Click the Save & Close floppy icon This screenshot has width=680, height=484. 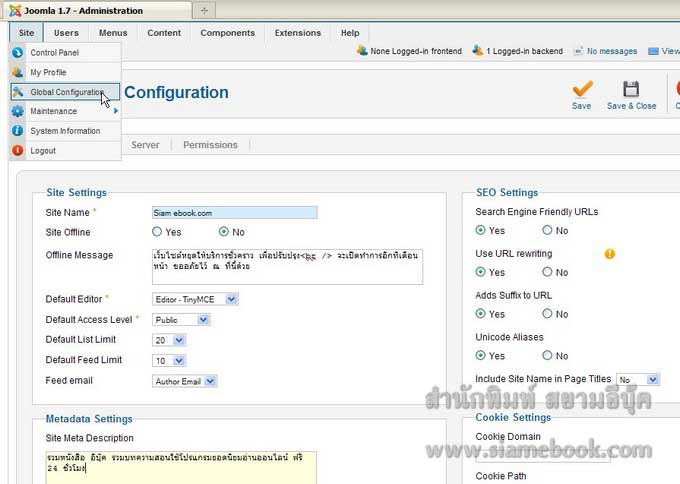[631, 89]
